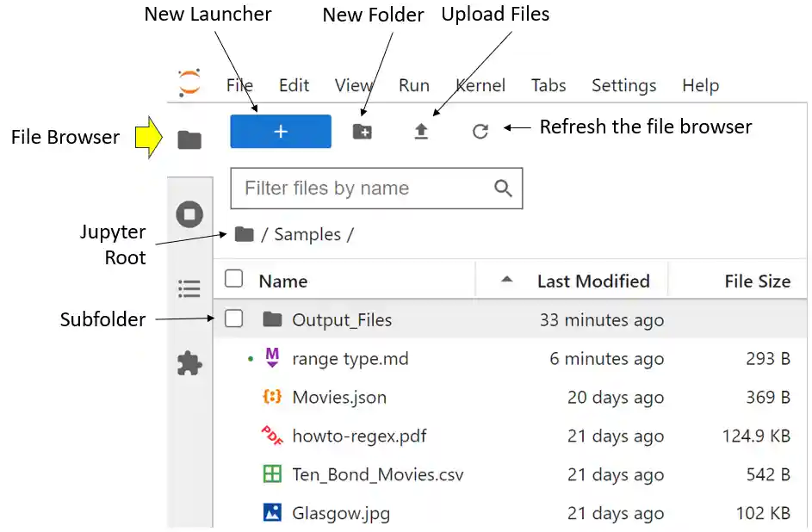
Task: Click the magnifier icon in the filter box
Action: pos(504,188)
